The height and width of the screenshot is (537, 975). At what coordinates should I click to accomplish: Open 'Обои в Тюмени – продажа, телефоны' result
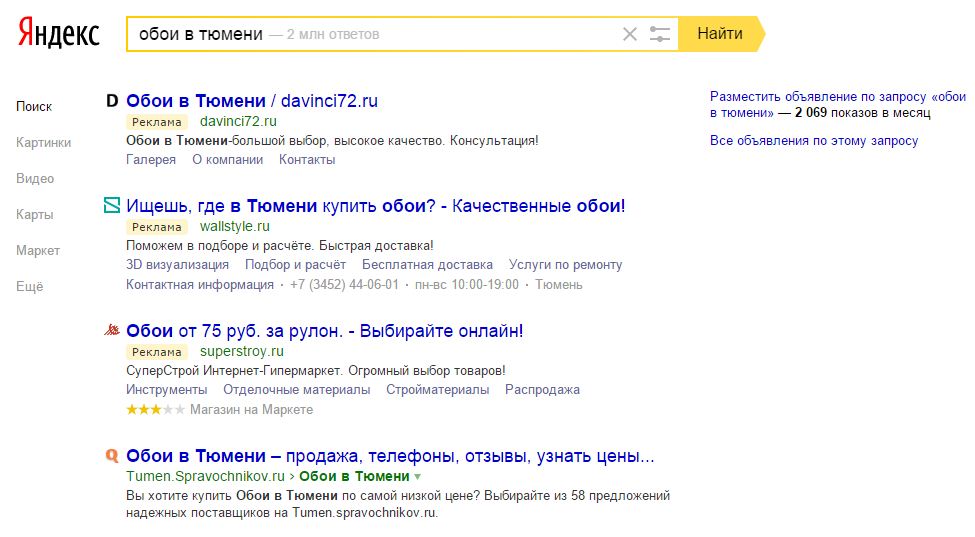[x=390, y=456]
